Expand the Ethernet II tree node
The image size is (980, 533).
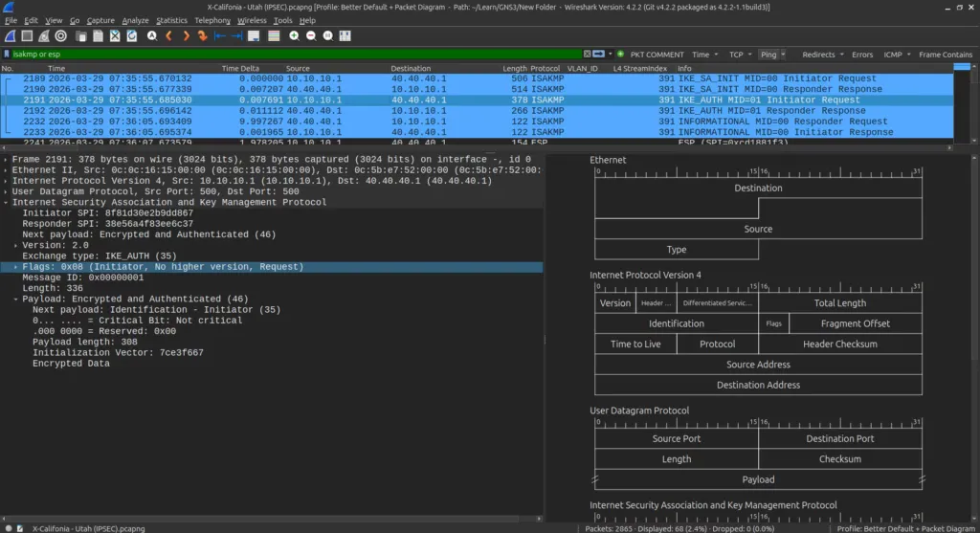[6, 170]
